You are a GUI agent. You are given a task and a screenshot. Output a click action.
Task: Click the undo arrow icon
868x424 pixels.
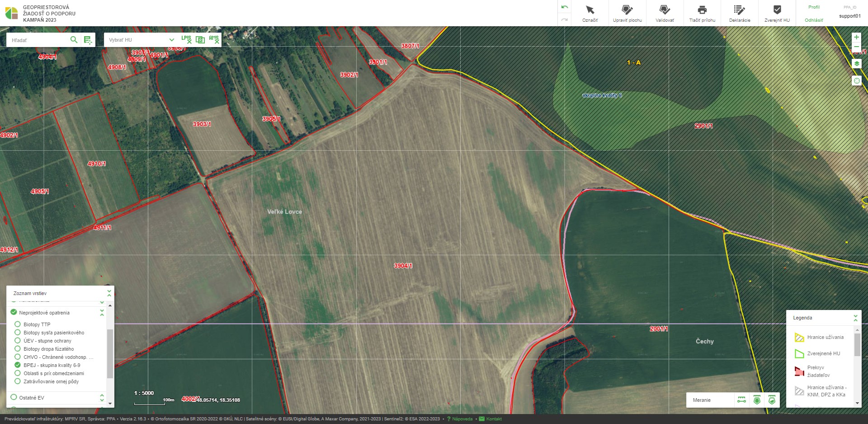coord(564,7)
